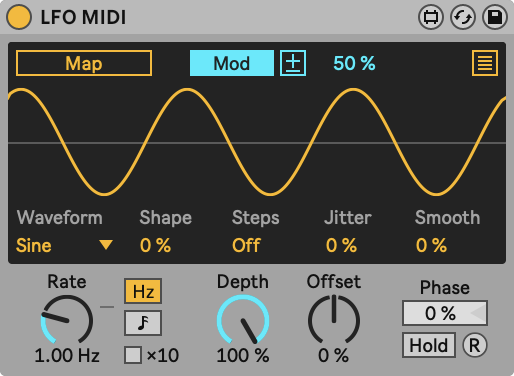Open the Waveform dropdown showing Sine
The width and height of the screenshot is (514, 376).
[x=64, y=246]
